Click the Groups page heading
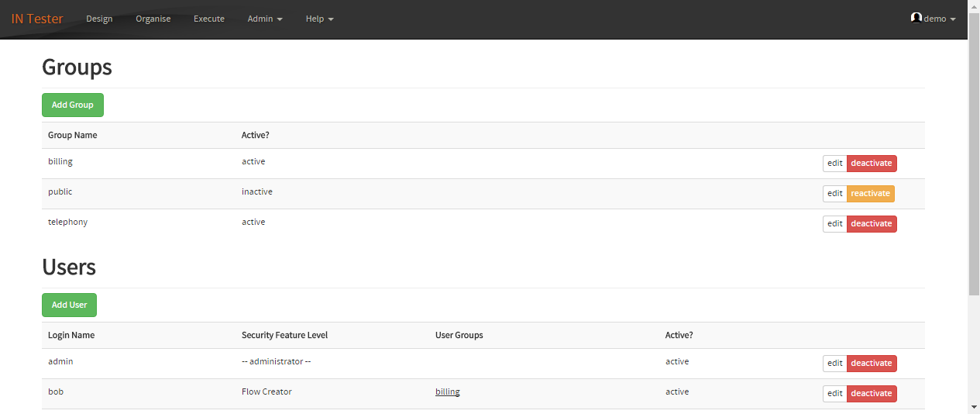 (x=77, y=67)
